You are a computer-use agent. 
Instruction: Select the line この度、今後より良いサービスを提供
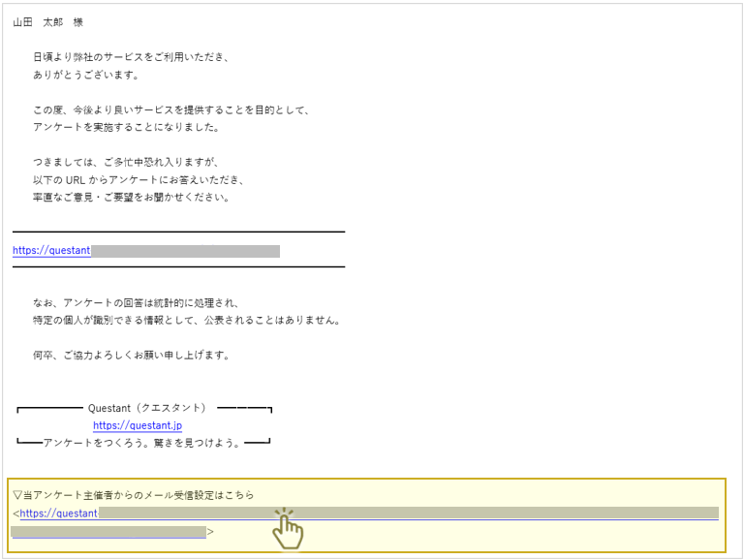171,110
